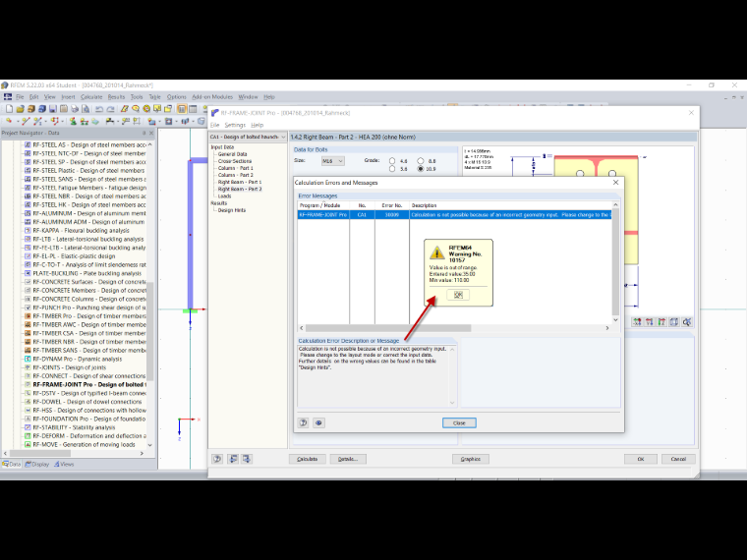
Task: Open Settings menu in RF-FRAME-JOINT Pro
Action: click(235, 125)
